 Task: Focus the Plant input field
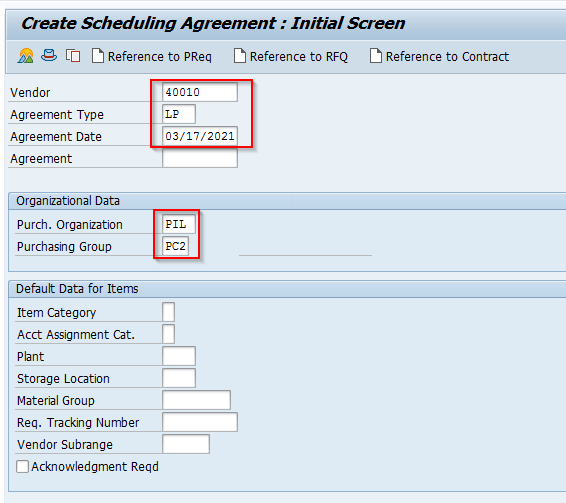tap(179, 356)
